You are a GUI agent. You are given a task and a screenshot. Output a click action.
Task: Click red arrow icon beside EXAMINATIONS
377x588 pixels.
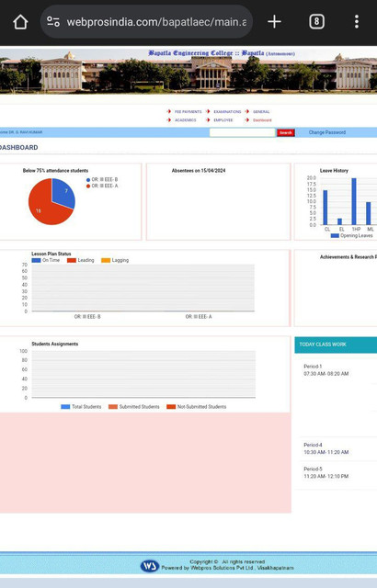[x=208, y=111]
